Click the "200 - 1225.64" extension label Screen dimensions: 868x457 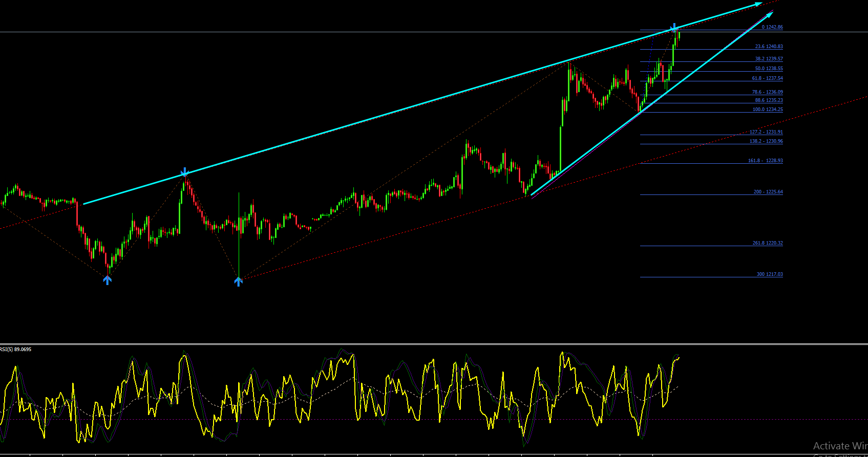768,192
